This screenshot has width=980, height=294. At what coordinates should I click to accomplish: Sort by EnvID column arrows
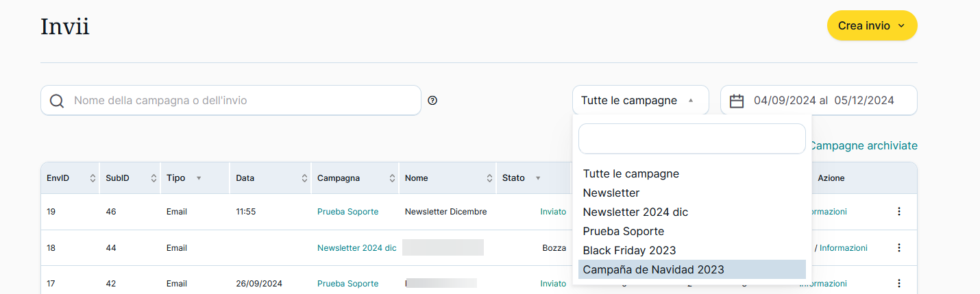click(x=93, y=178)
